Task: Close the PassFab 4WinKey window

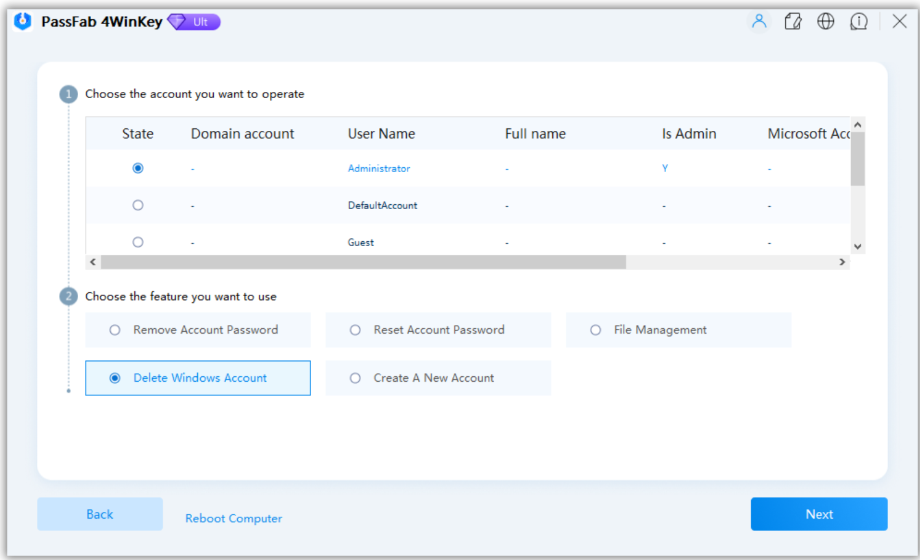Action: pos(899,22)
